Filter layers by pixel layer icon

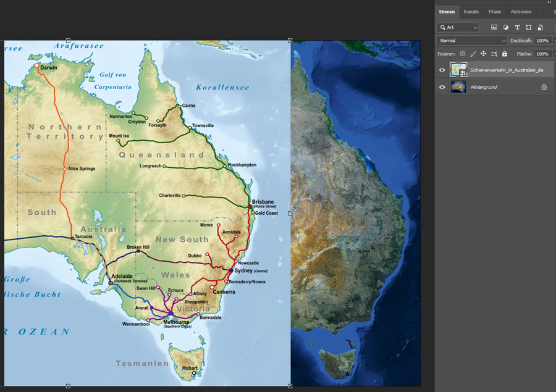494,27
